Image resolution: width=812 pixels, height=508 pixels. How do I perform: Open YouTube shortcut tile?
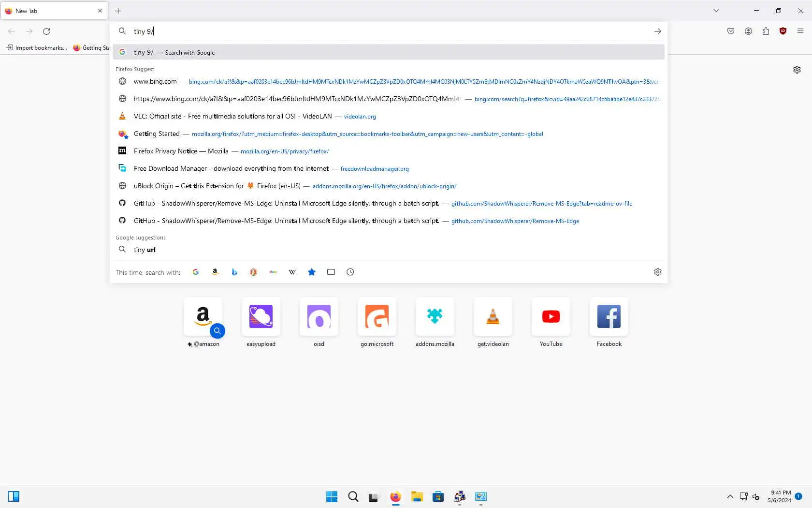pyautogui.click(x=551, y=316)
